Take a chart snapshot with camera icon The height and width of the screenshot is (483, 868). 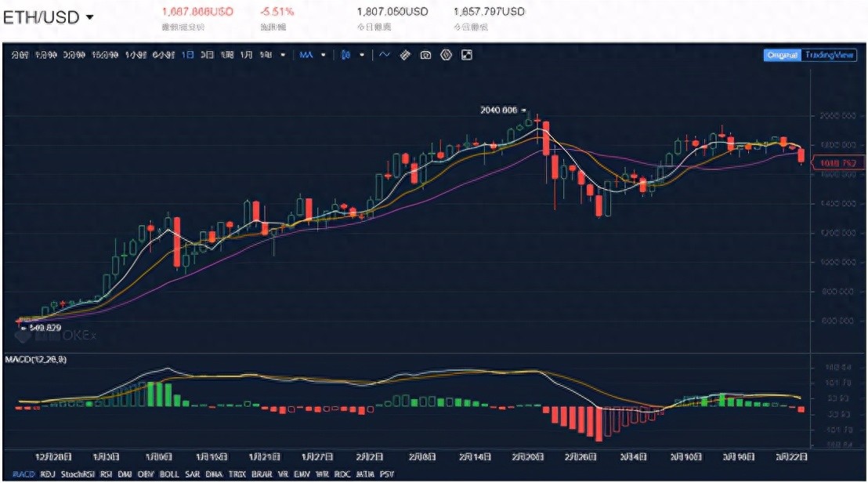pyautogui.click(x=425, y=55)
